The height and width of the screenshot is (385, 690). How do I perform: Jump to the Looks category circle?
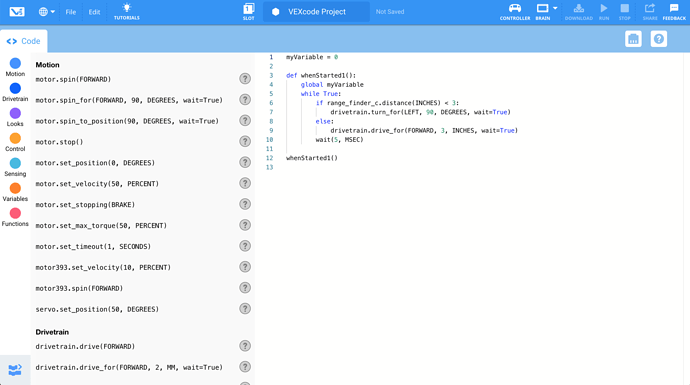15,114
